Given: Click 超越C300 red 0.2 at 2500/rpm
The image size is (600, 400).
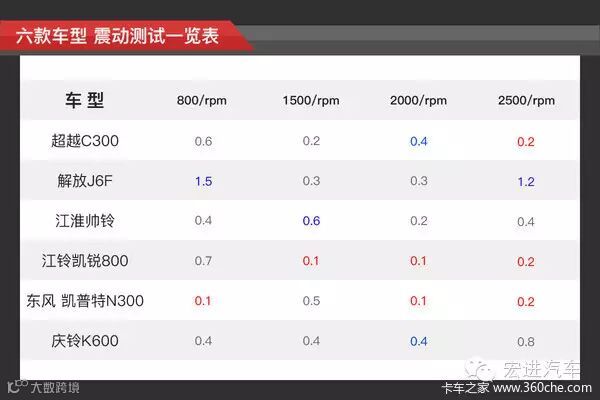Looking at the screenshot, I should [526, 142].
